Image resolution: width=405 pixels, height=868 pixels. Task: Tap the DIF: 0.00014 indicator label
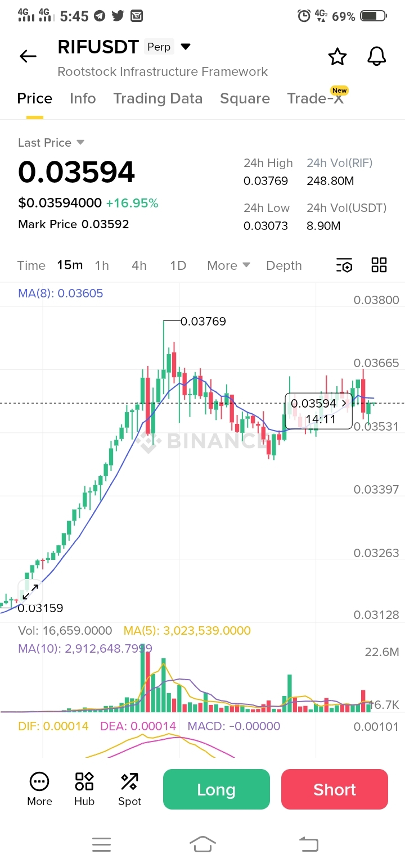pos(53,726)
